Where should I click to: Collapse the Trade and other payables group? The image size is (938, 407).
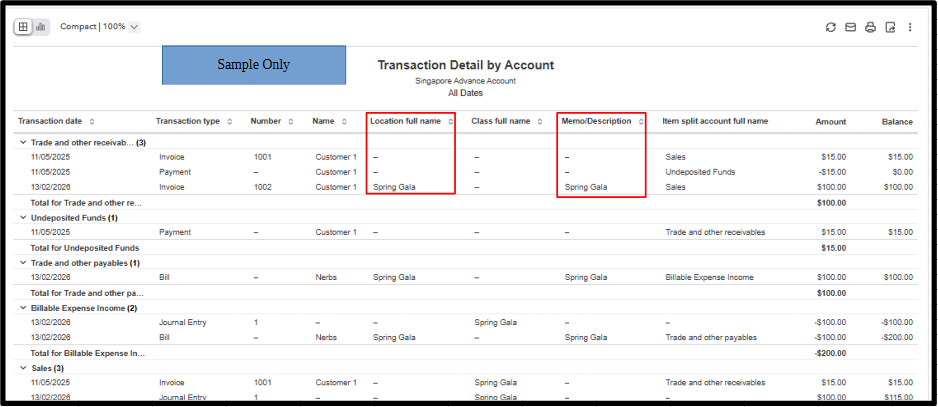tap(23, 263)
